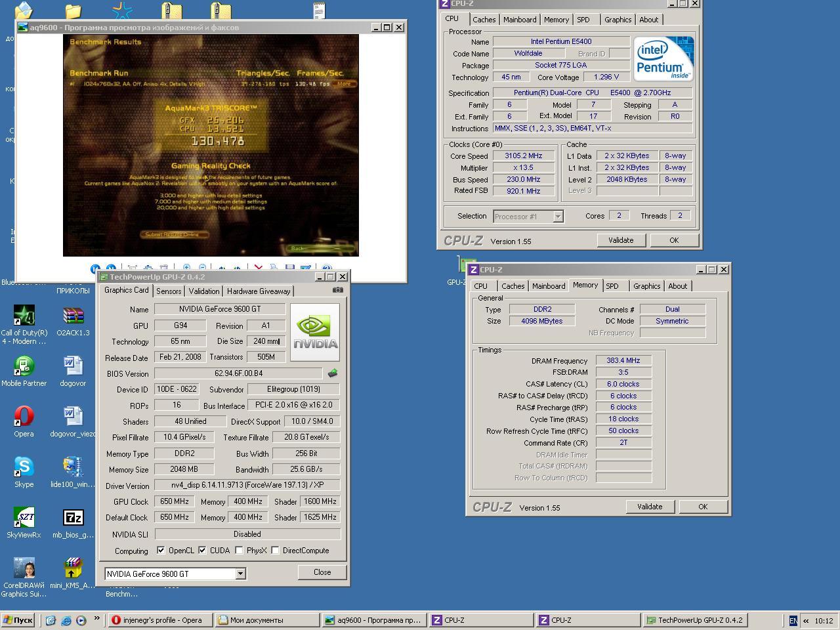This screenshot has height=630, width=840.
Task: Launch Opera from the desktop shortcut
Action: tap(24, 421)
